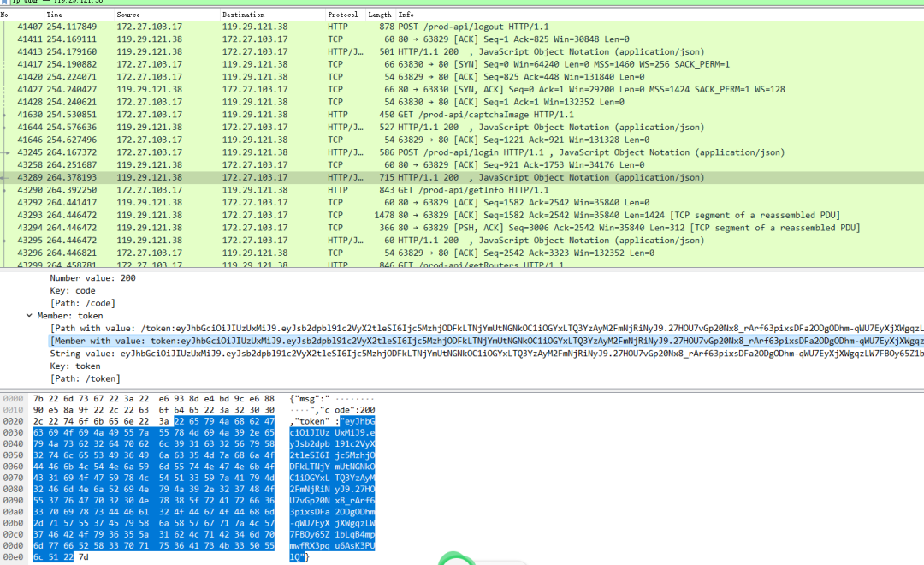Screen dimensions: 924x565
Task: Click hex bytes in final row 00e0
Action: pos(61,556)
